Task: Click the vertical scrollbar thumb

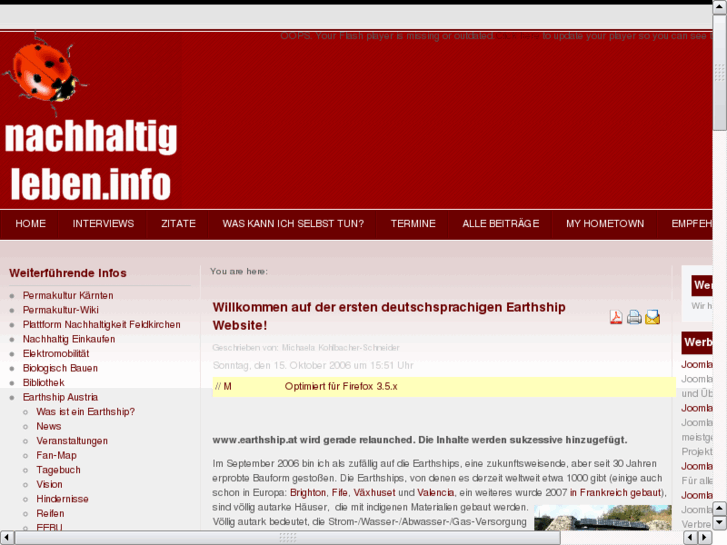Action: (720, 72)
